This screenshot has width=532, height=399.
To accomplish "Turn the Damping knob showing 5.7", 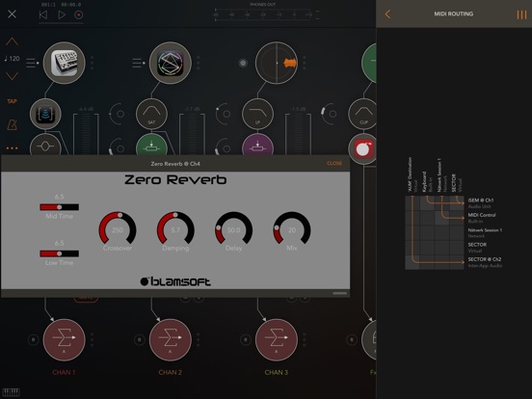I will pos(175,229).
